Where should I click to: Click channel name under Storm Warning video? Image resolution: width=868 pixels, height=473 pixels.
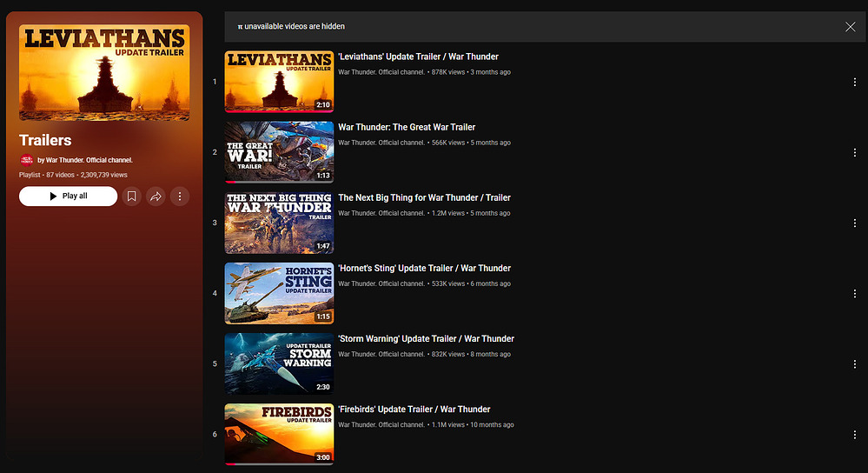pyautogui.click(x=381, y=354)
